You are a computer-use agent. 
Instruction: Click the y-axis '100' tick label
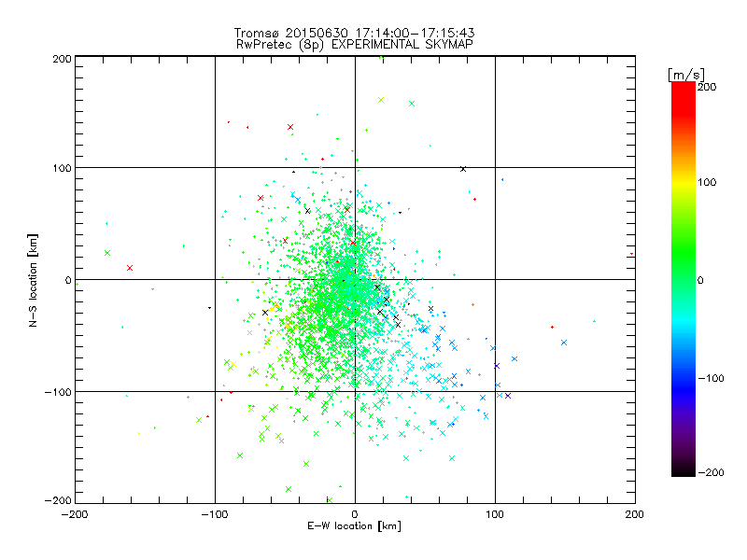(62, 168)
